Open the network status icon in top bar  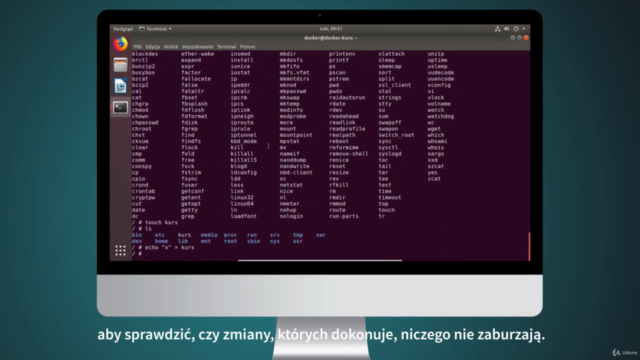click(497, 29)
